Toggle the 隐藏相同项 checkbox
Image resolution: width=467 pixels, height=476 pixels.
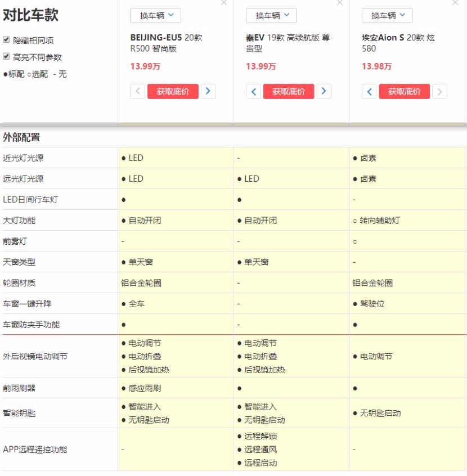click(6, 39)
